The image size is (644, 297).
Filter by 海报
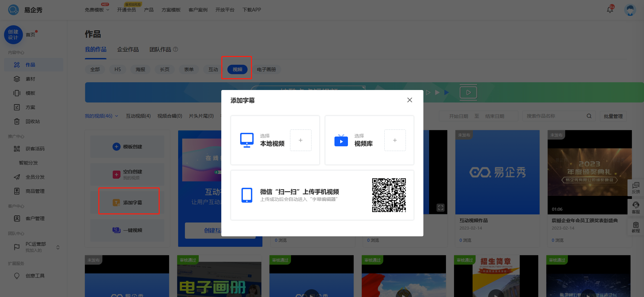pyautogui.click(x=140, y=69)
